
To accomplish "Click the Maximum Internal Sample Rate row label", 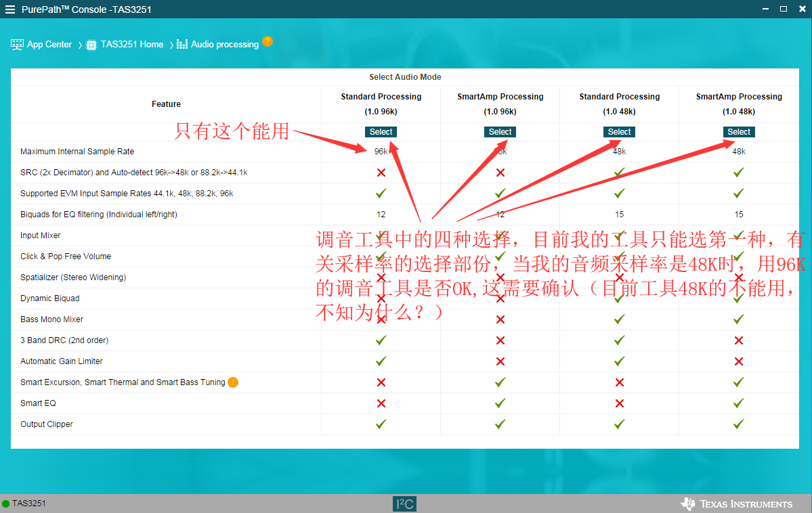I will click(x=77, y=152).
